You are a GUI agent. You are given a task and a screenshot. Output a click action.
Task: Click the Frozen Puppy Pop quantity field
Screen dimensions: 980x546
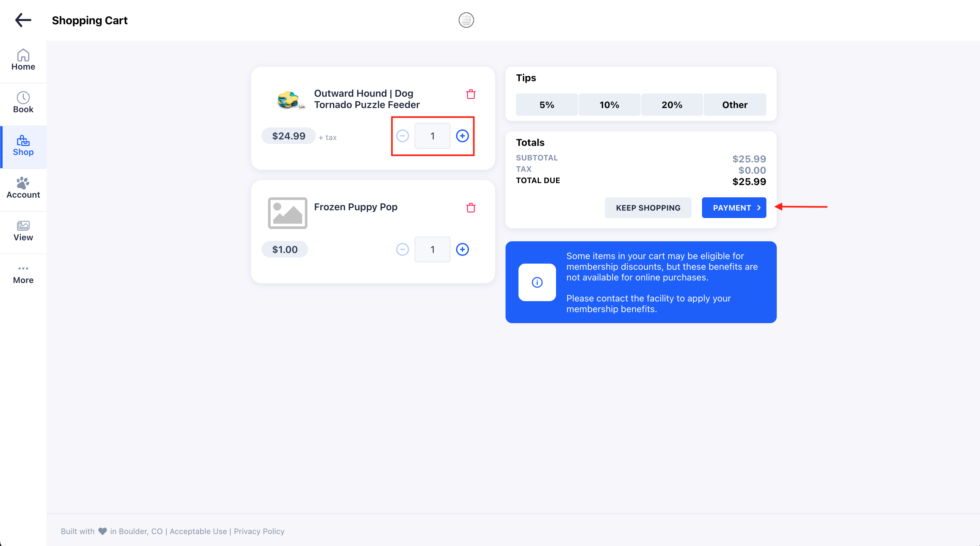(432, 249)
